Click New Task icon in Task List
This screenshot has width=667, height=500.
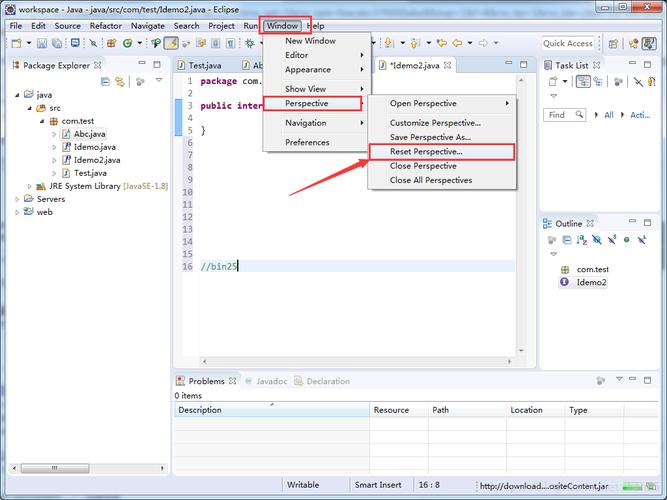(x=554, y=81)
